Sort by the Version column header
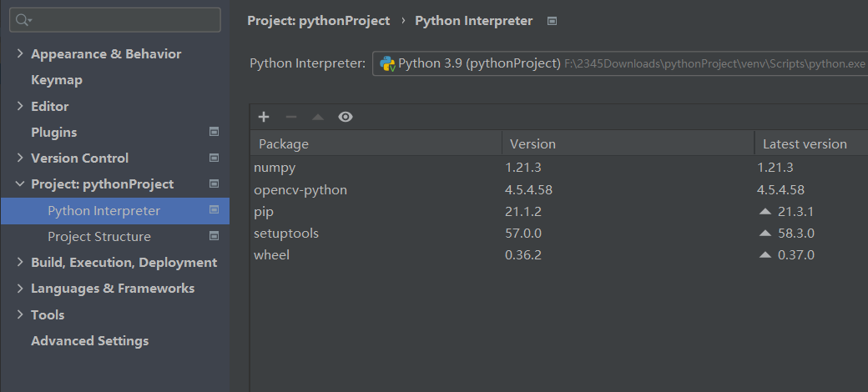Viewport: 868px width, 392px height. click(628, 143)
